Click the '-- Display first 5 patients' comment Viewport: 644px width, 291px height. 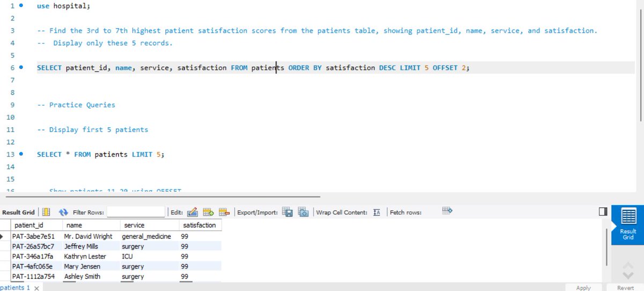(x=92, y=129)
